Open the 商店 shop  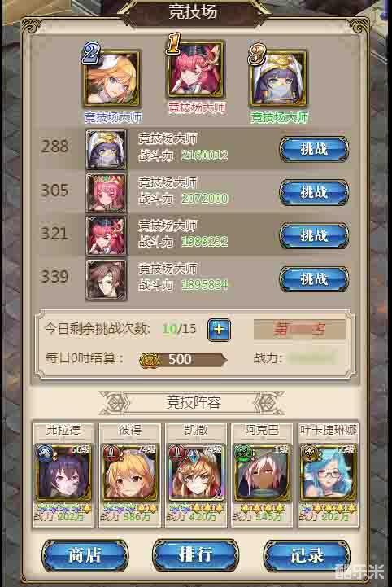coord(85,555)
